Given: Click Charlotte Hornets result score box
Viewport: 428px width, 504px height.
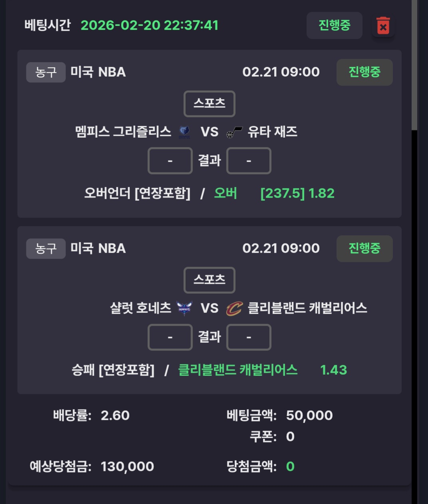Looking at the screenshot, I should (x=170, y=337).
